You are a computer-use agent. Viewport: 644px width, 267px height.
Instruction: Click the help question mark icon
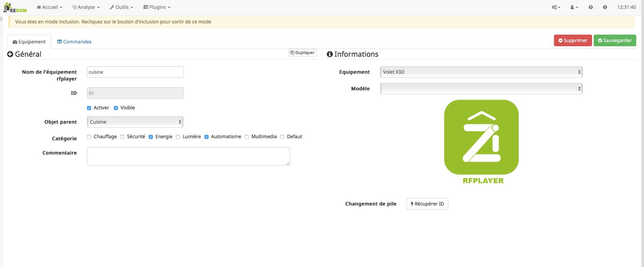coord(591,7)
